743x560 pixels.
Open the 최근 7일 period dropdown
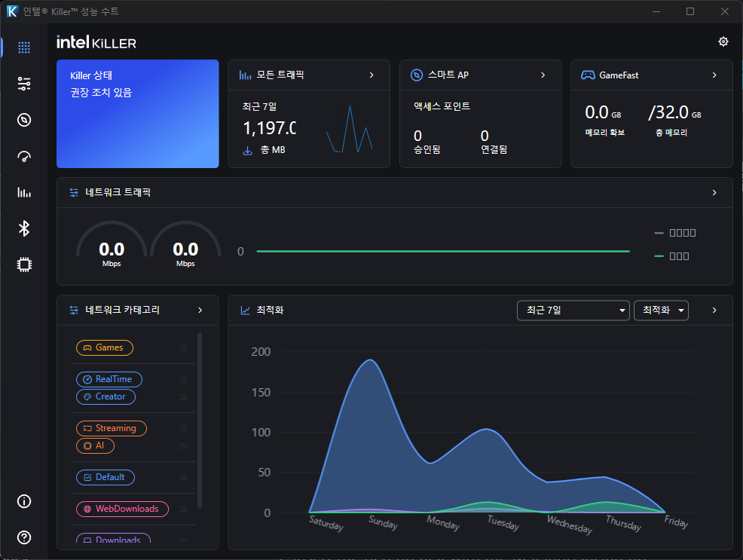[573, 311]
